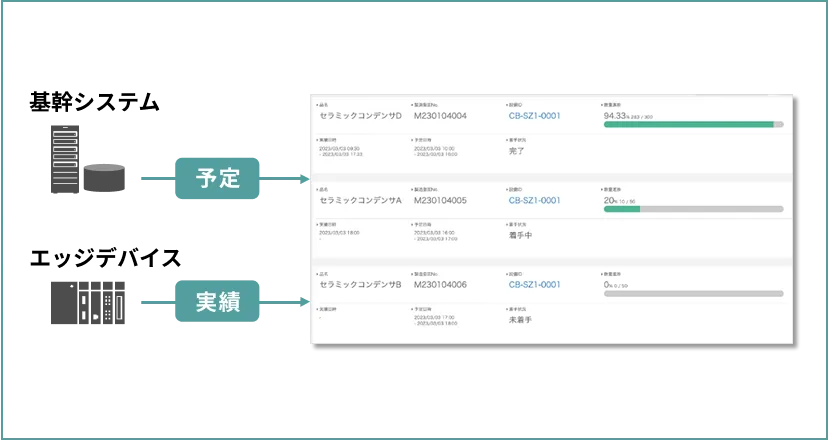Click the 予定 label box
The width and height of the screenshot is (828, 440).
217,179
